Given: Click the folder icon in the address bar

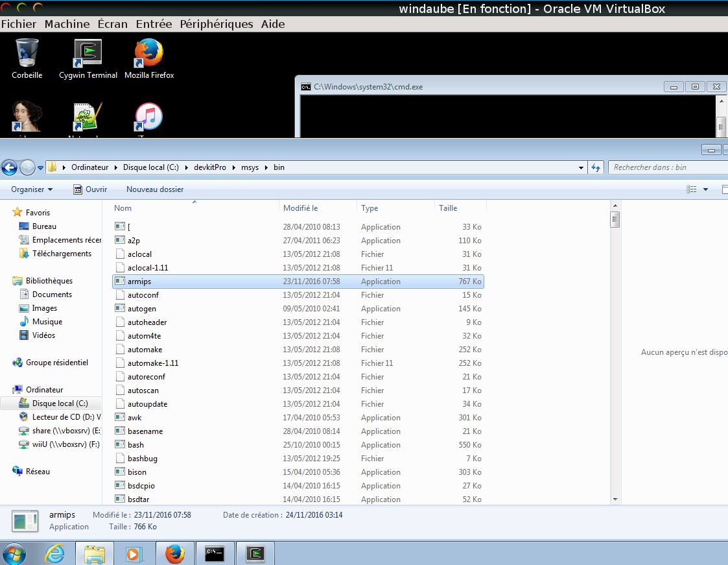Looking at the screenshot, I should coord(53,167).
